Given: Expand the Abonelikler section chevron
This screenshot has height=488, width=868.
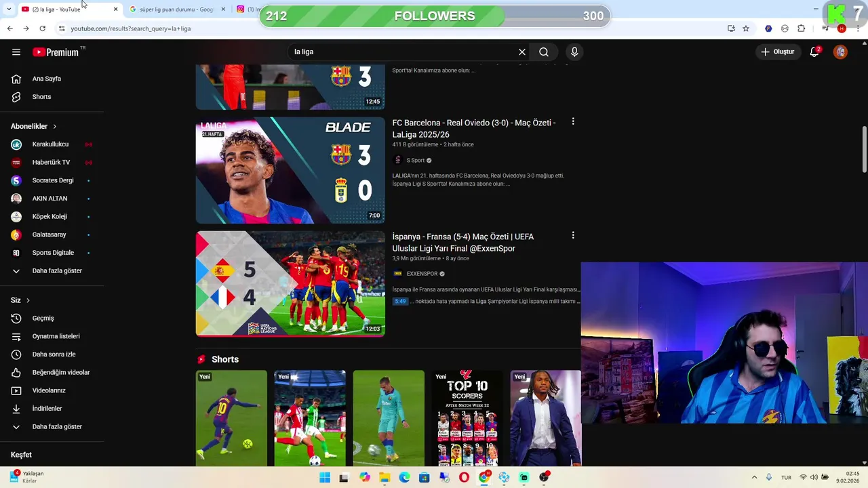Looking at the screenshot, I should pyautogui.click(x=55, y=127).
